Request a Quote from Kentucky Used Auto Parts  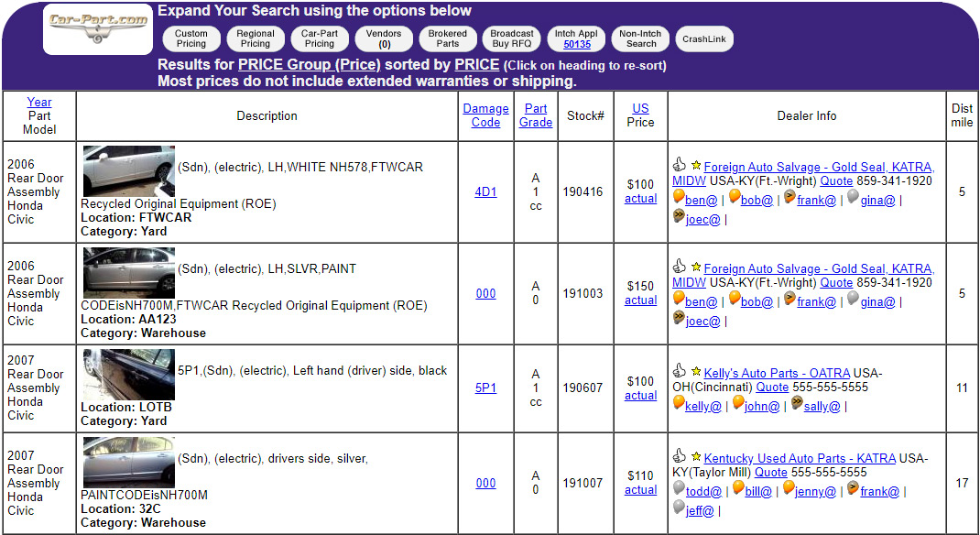[770, 472]
